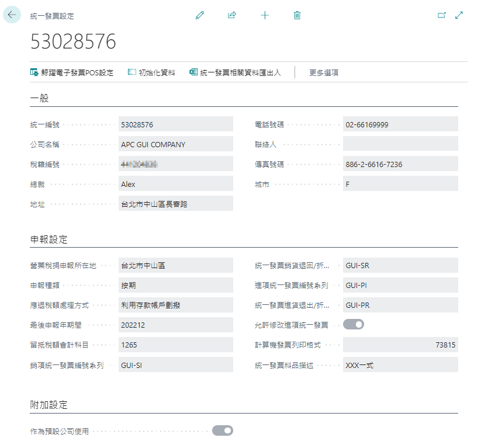Screen dimensions: 481x448
Task: Click the blurred 稅籍編號 field
Action: tap(176, 164)
